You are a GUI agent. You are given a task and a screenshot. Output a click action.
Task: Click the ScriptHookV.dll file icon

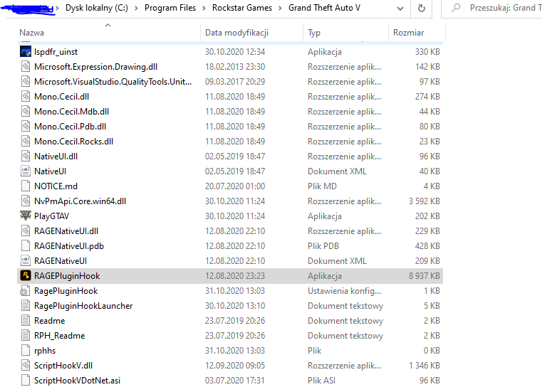[x=26, y=366]
